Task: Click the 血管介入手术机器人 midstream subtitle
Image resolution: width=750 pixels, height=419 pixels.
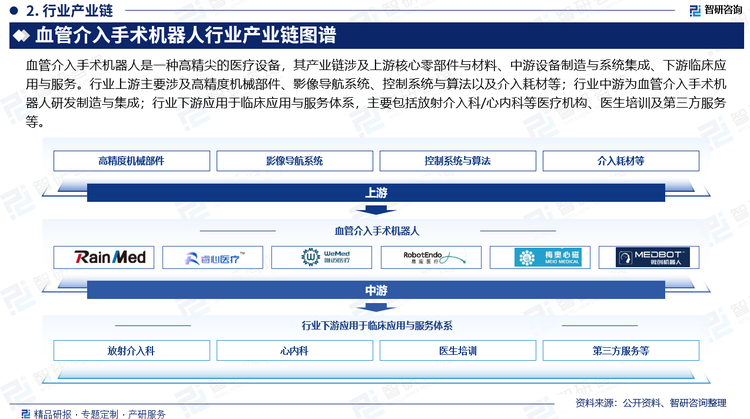Action: coord(377,231)
